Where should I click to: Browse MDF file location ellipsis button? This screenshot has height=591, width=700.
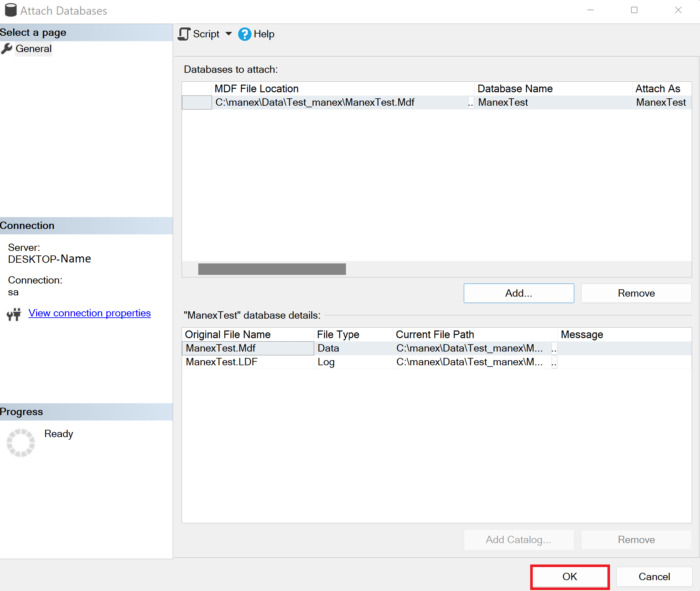(x=470, y=102)
